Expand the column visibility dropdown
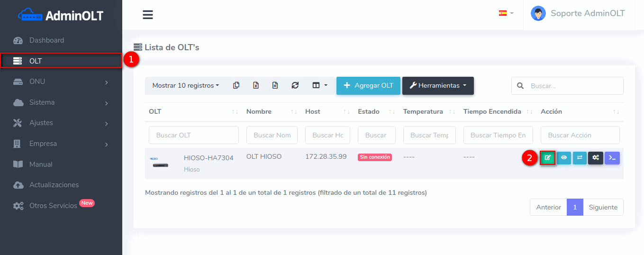 (x=320, y=86)
